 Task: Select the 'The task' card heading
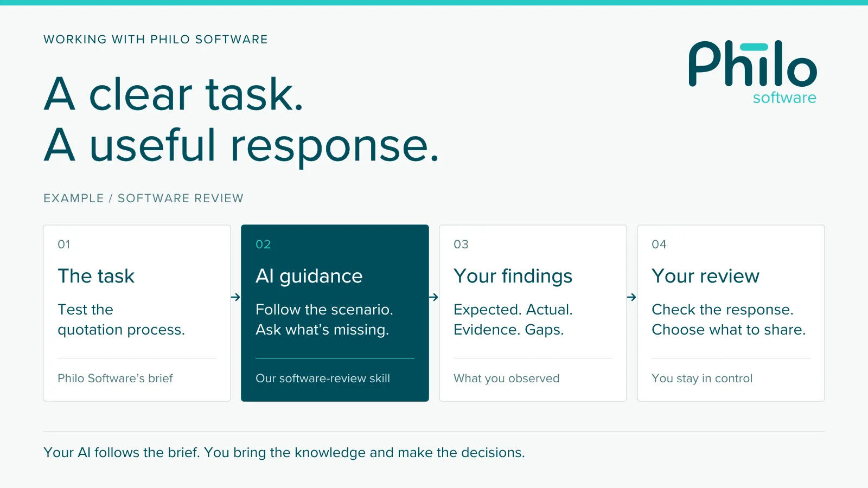click(96, 276)
